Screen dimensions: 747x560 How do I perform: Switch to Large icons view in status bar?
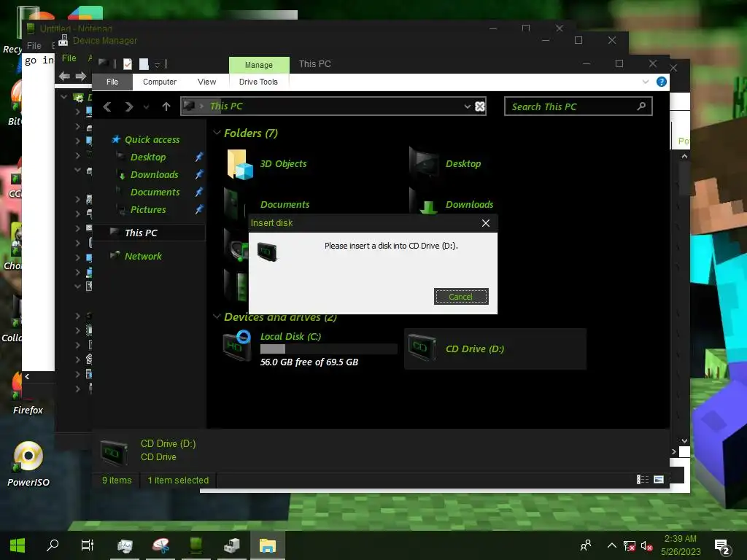pos(659,480)
